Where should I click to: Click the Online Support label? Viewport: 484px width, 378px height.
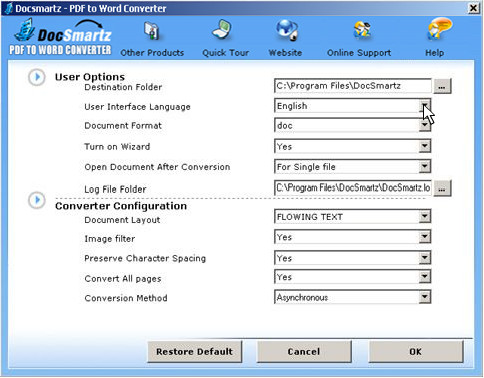(359, 53)
